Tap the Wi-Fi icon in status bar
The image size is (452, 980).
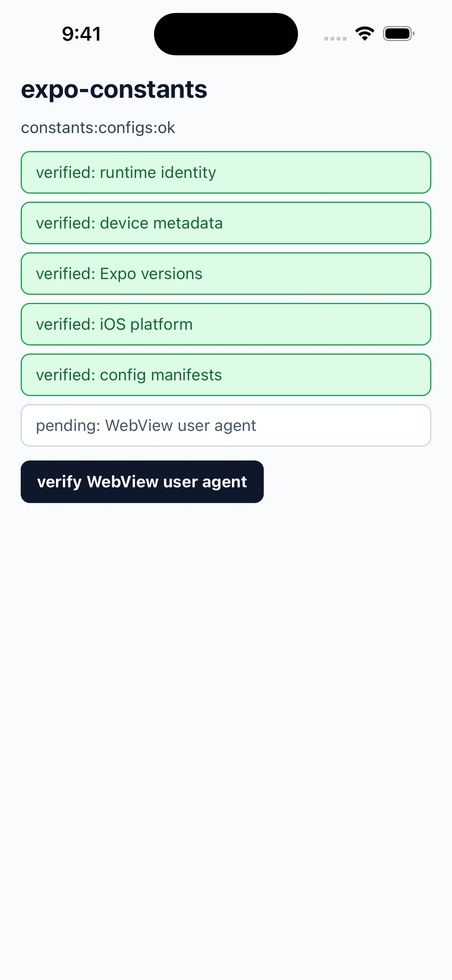pyautogui.click(x=365, y=34)
